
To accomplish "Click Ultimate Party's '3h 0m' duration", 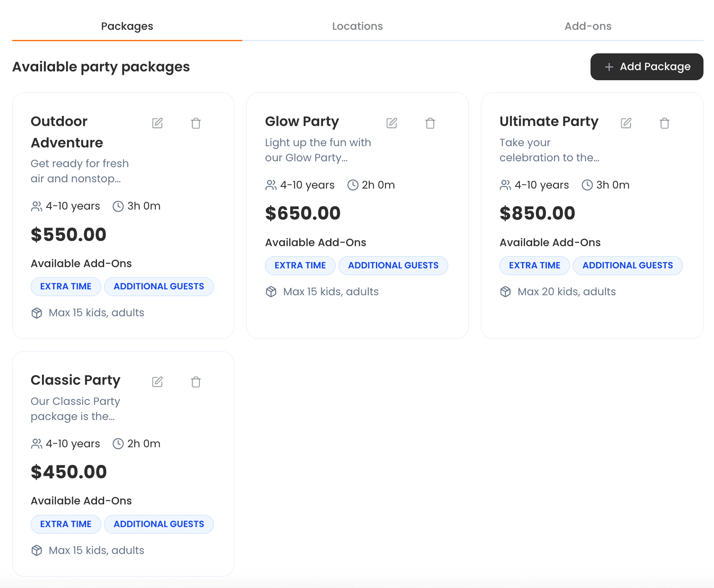I will tap(613, 185).
